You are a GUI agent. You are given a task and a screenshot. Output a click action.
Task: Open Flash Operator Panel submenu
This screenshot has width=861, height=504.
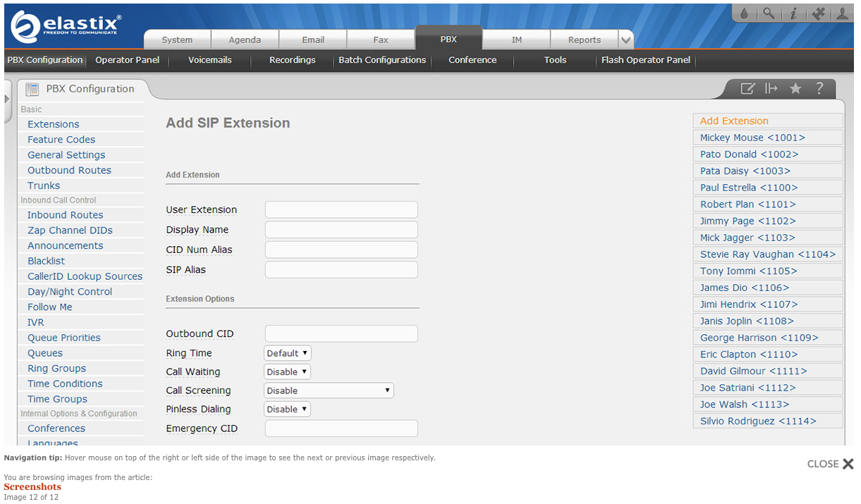pyautogui.click(x=646, y=60)
